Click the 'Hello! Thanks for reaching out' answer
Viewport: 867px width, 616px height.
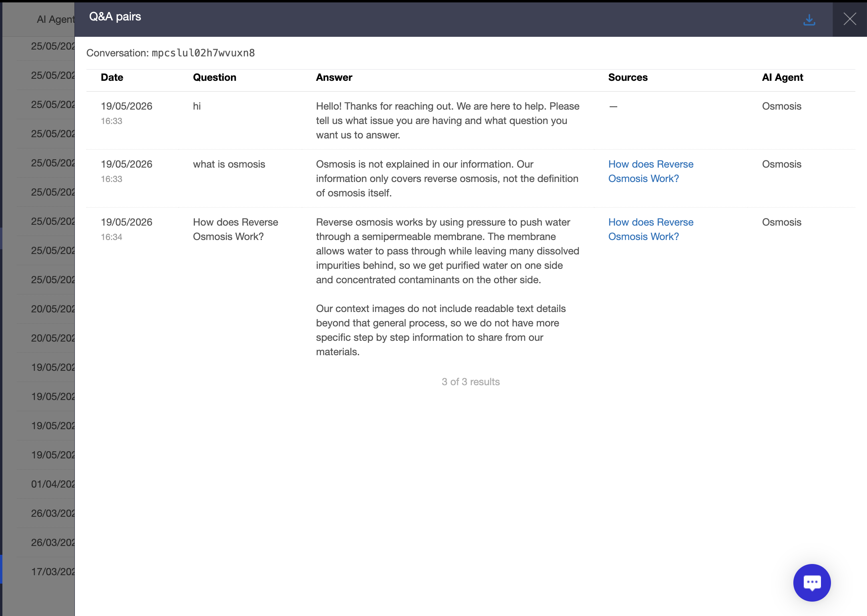point(448,120)
